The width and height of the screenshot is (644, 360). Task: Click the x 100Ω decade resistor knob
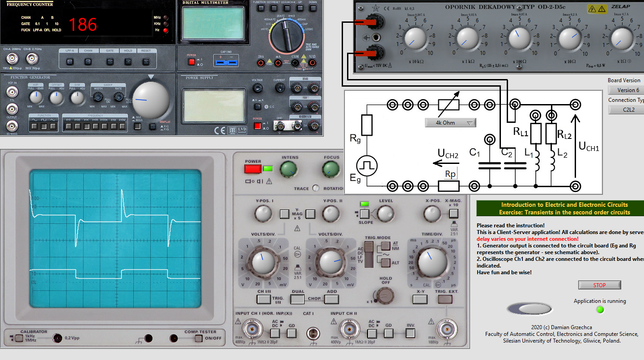click(518, 38)
